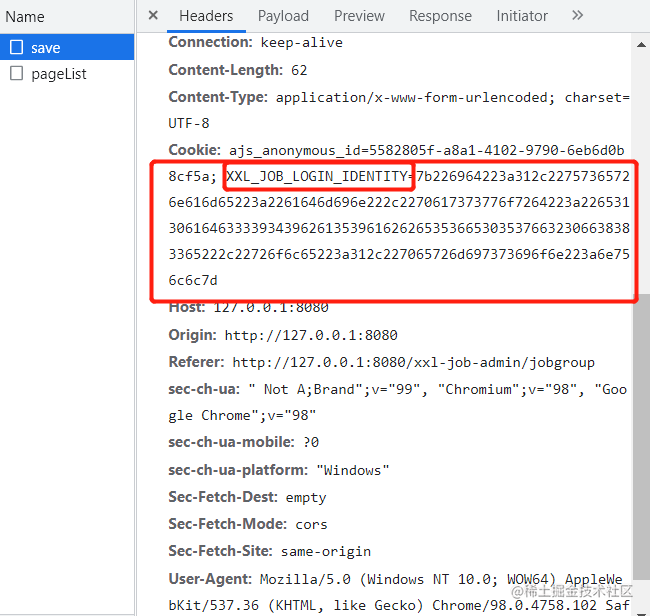Click the Content-Length value 62
650x616 pixels.
[x=299, y=70]
